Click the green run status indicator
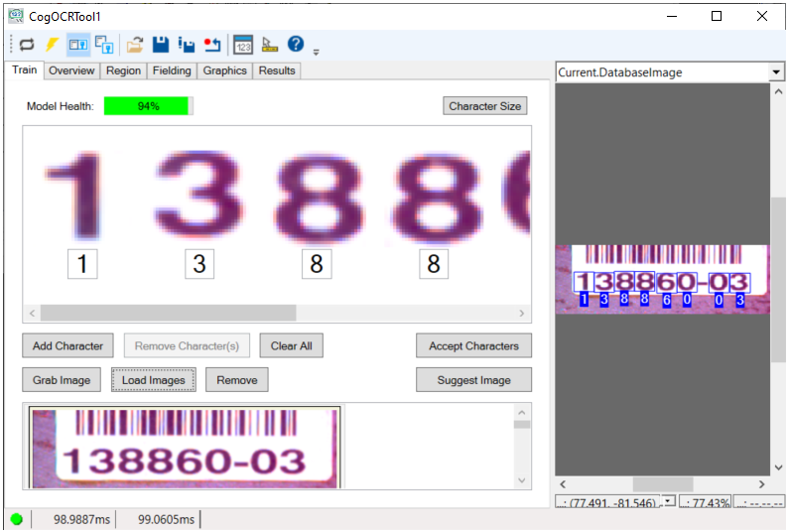The width and height of the screenshot is (789, 532). (17, 519)
